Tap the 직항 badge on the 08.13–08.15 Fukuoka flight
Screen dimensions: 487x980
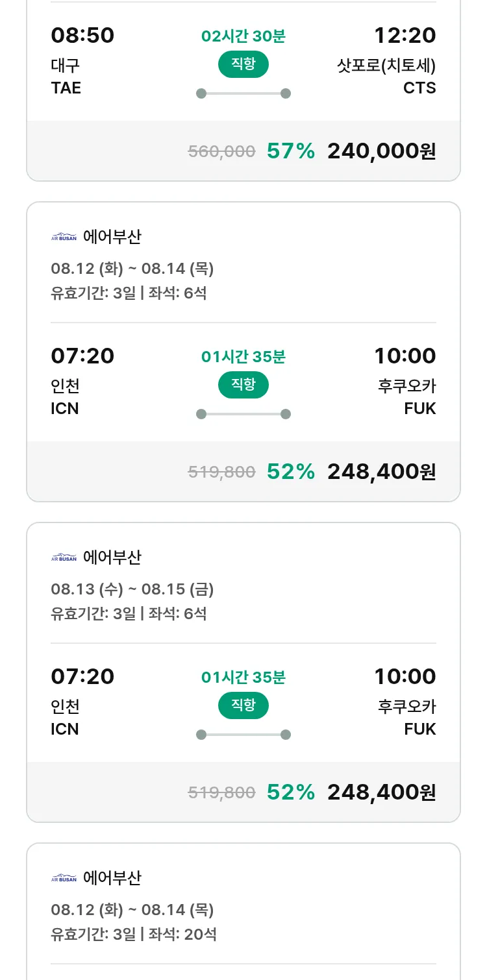pos(243,705)
